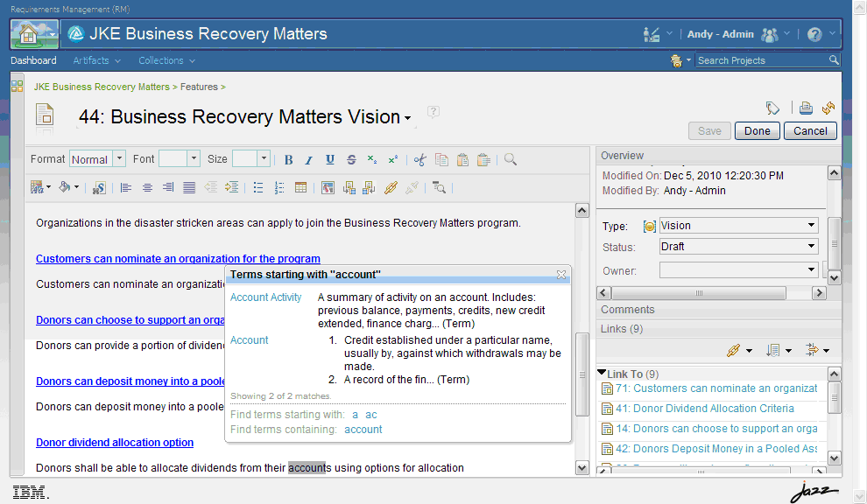Image resolution: width=867 pixels, height=504 pixels.
Task: Open help question mark icon
Action: (x=814, y=34)
